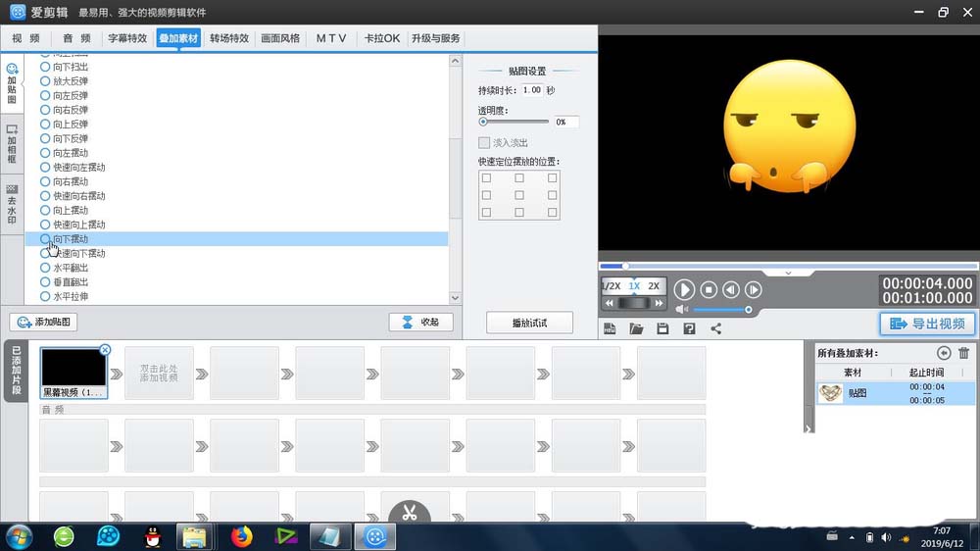The width and height of the screenshot is (980, 551).
Task: Open the 加相框 sidebar panel
Action: [12, 144]
